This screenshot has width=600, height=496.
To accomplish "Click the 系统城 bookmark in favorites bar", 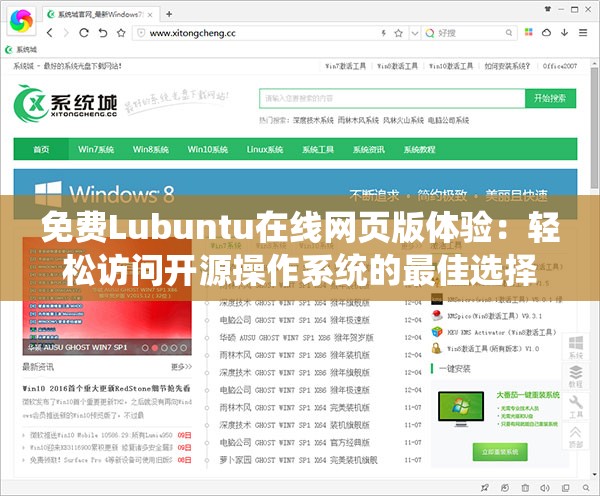I will (22, 49).
